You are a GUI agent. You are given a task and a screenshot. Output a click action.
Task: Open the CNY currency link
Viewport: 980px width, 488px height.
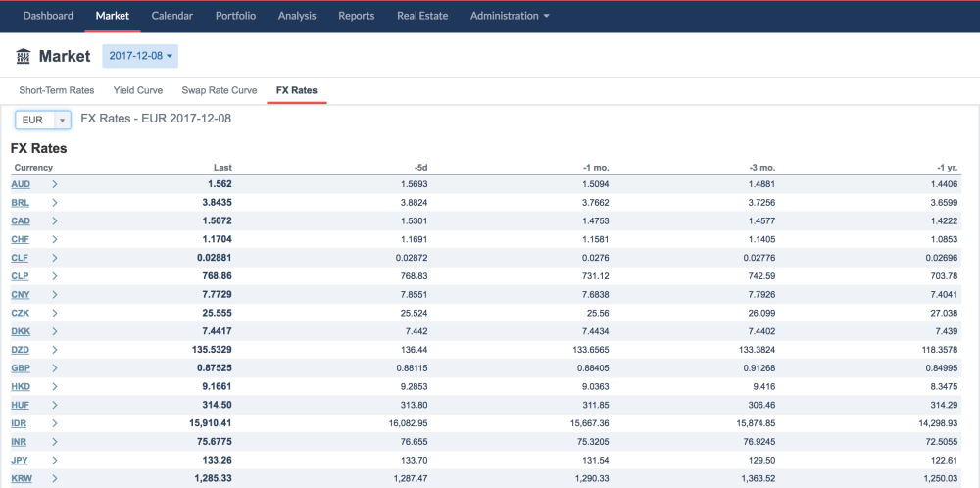tap(21, 294)
